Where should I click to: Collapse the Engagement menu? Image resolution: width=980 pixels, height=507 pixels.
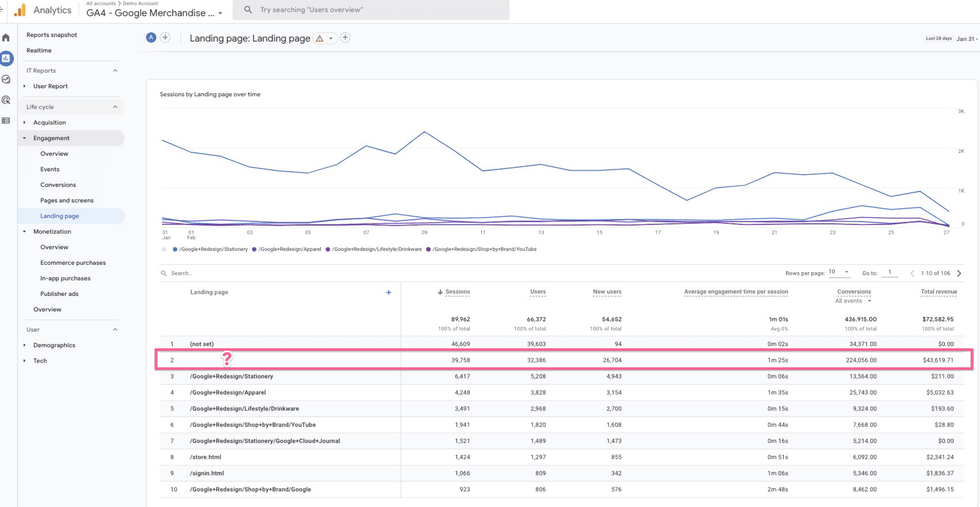pos(24,138)
